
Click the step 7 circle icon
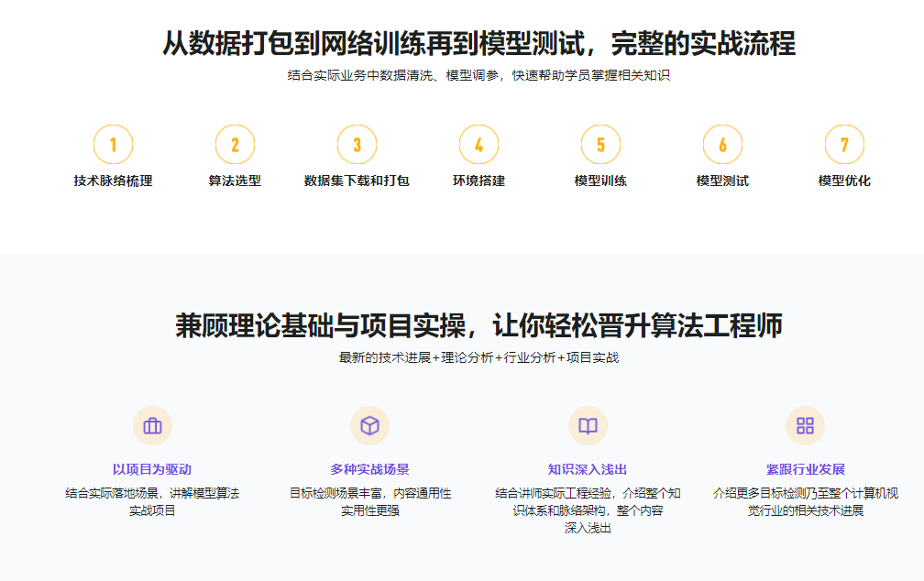[844, 145]
